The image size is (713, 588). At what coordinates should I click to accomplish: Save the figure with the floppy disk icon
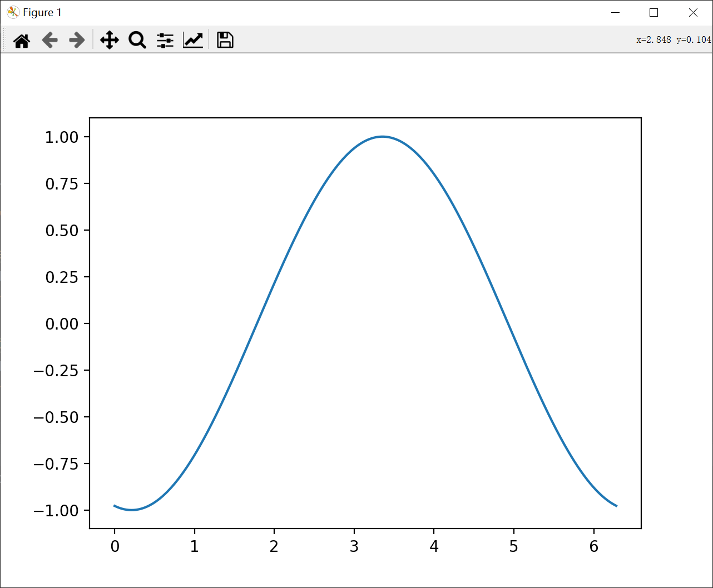pos(225,40)
